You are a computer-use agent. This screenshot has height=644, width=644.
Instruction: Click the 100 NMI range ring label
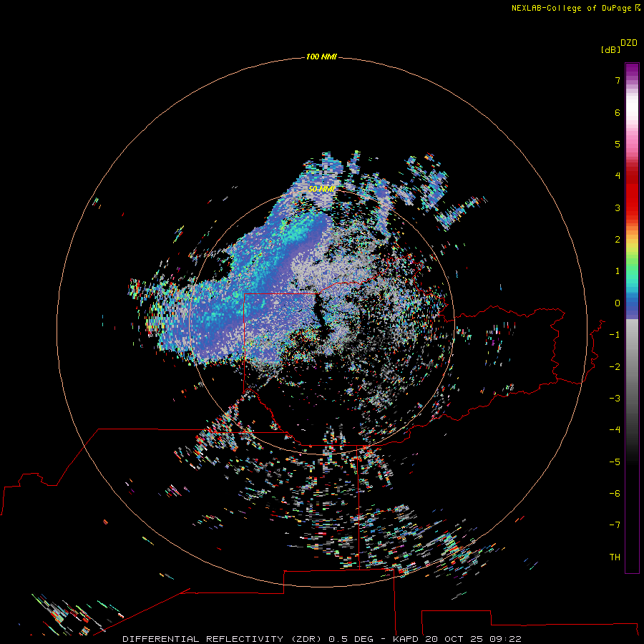pyautogui.click(x=321, y=57)
